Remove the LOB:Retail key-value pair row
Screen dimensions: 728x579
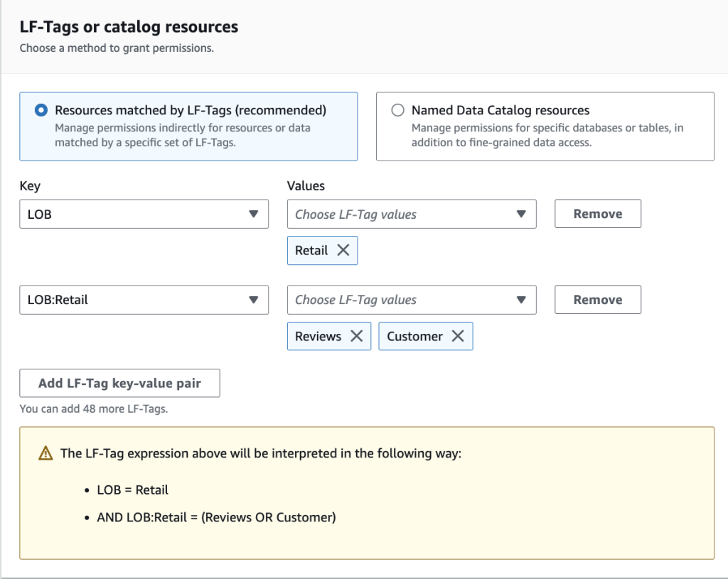[597, 300]
